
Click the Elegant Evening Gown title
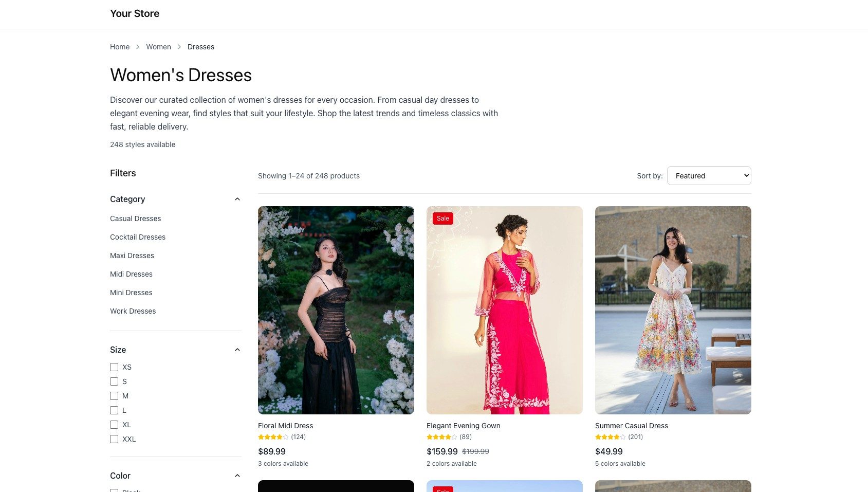463,426
